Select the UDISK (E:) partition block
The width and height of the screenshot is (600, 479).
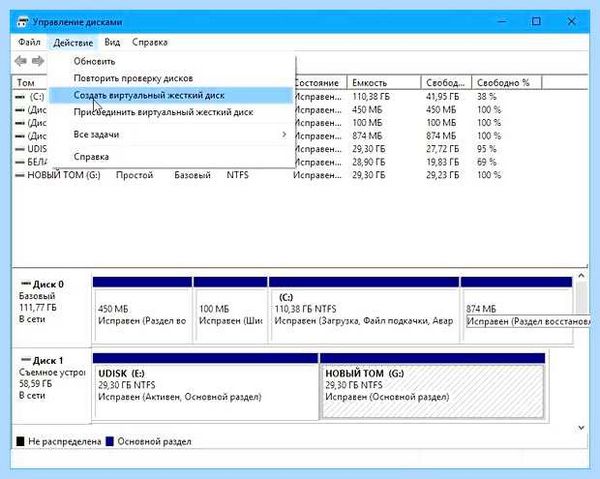coord(205,386)
